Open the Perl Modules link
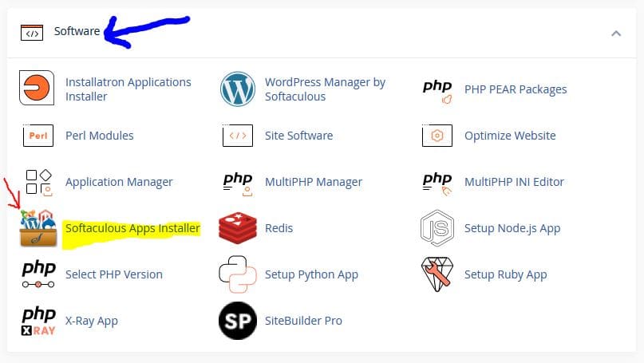This screenshot has width=644, height=363. click(x=100, y=136)
